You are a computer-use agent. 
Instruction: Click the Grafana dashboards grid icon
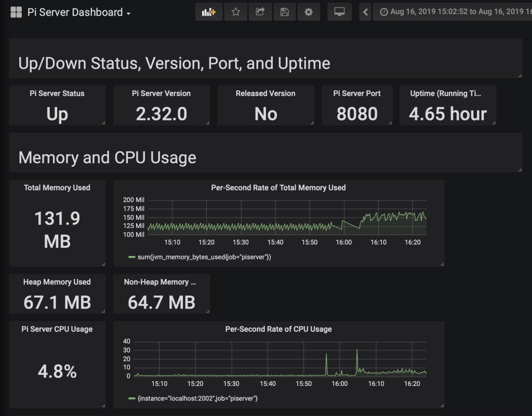point(16,12)
